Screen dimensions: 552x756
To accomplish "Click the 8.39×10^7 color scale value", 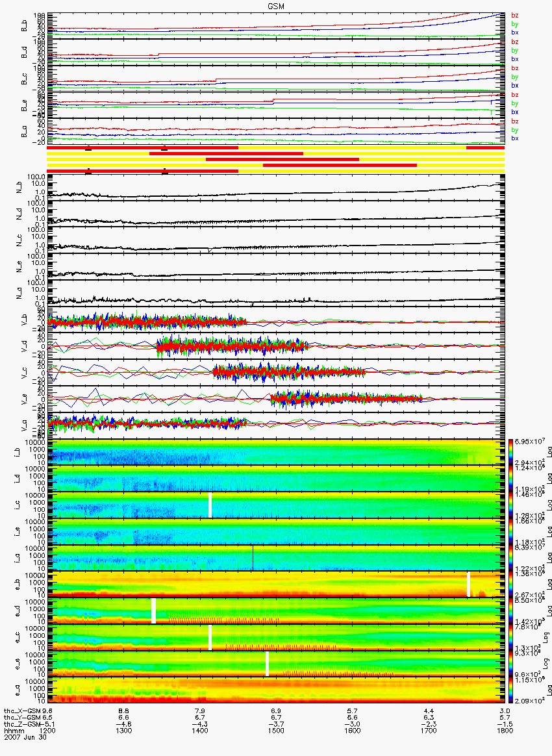I will pos(529,548).
